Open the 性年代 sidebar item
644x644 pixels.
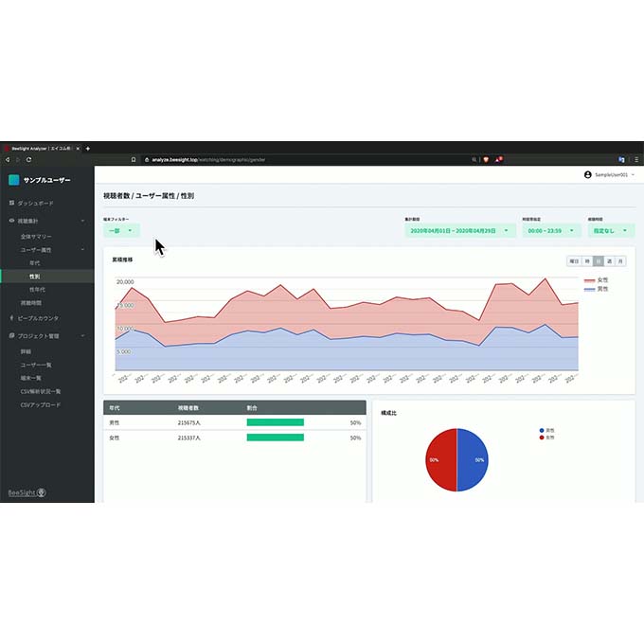coord(37,290)
